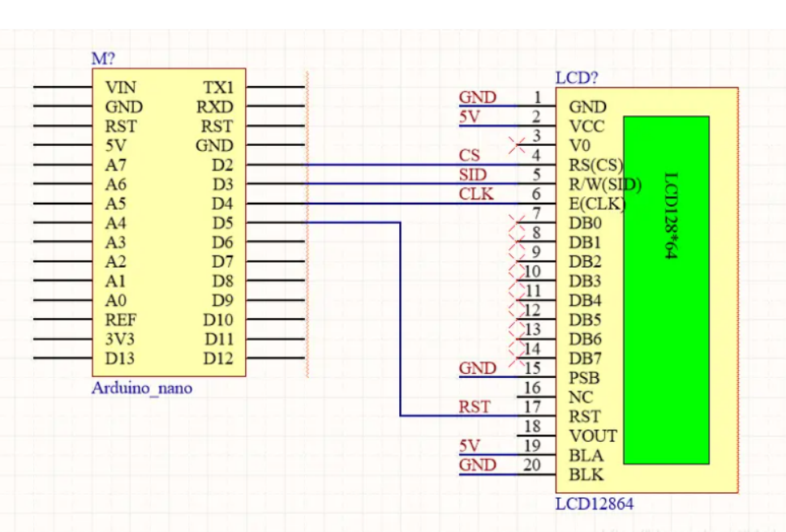Select pin number 16 on the LCD
This screenshot has height=532, width=786.
click(532, 388)
